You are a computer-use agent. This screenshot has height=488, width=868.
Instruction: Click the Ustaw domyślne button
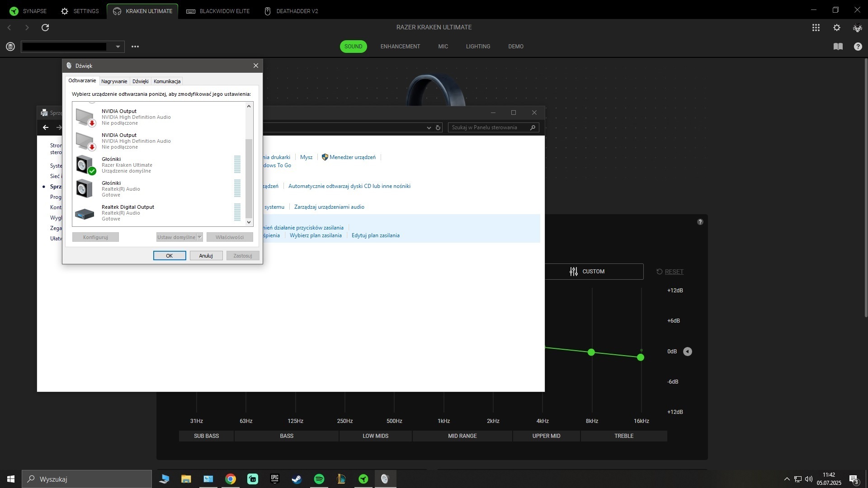(x=176, y=237)
